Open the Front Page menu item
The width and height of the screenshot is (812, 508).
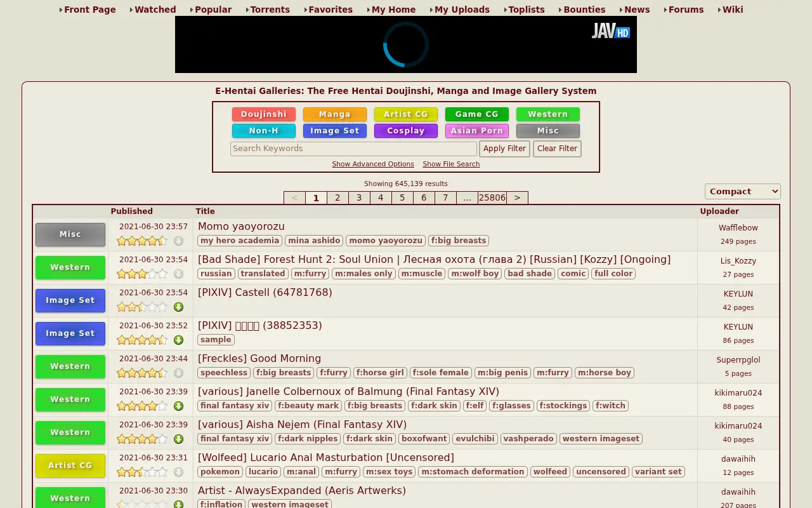(90, 10)
